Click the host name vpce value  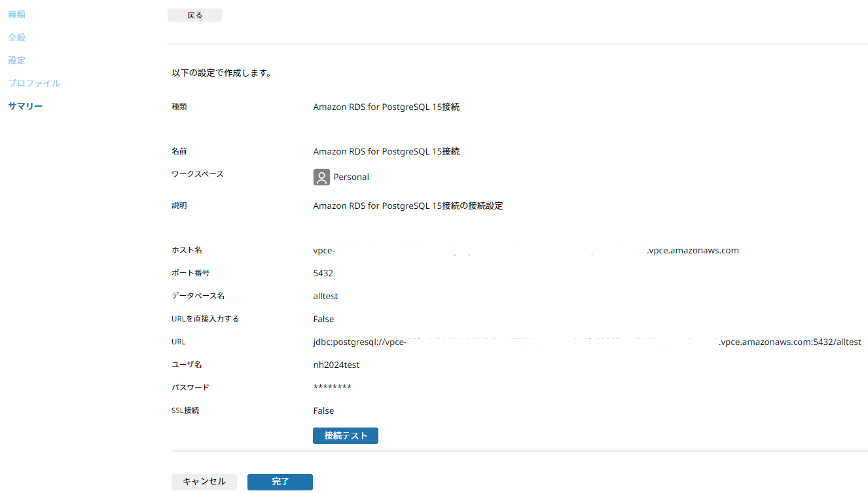pos(526,250)
